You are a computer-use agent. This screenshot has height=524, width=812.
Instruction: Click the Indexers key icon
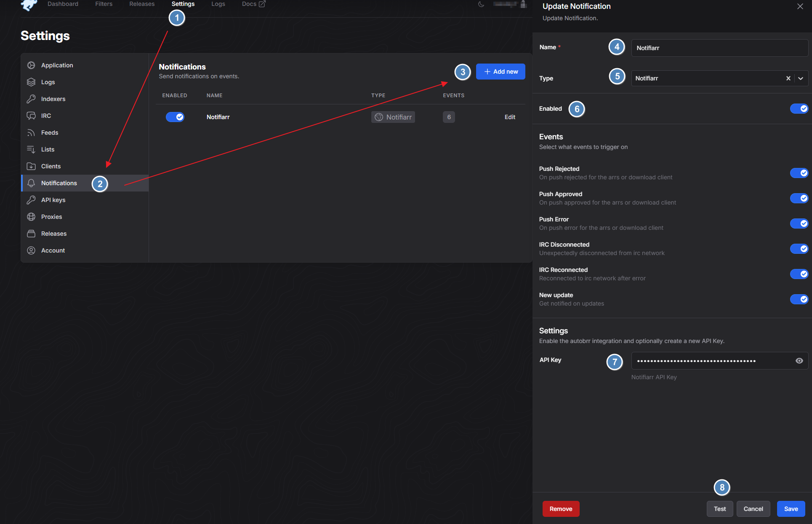[31, 99]
